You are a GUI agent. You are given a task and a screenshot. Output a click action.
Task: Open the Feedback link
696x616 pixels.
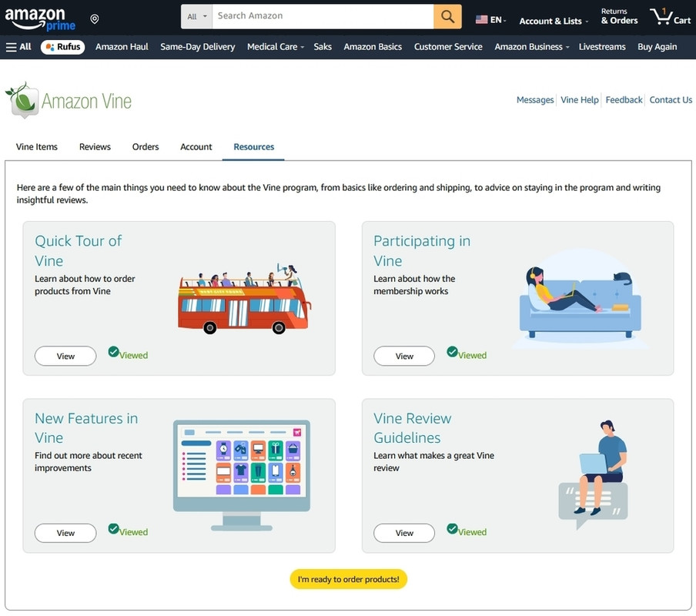coord(624,100)
